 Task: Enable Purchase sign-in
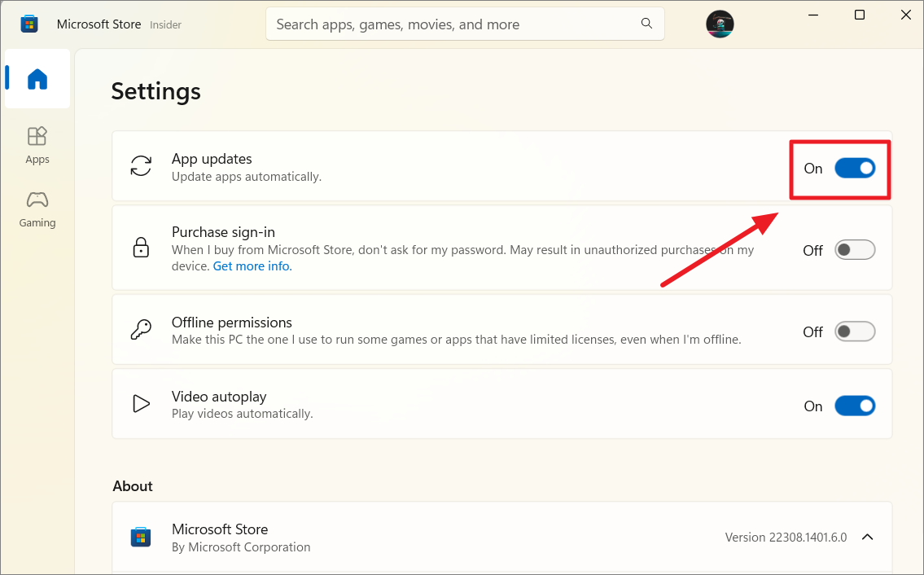(855, 249)
